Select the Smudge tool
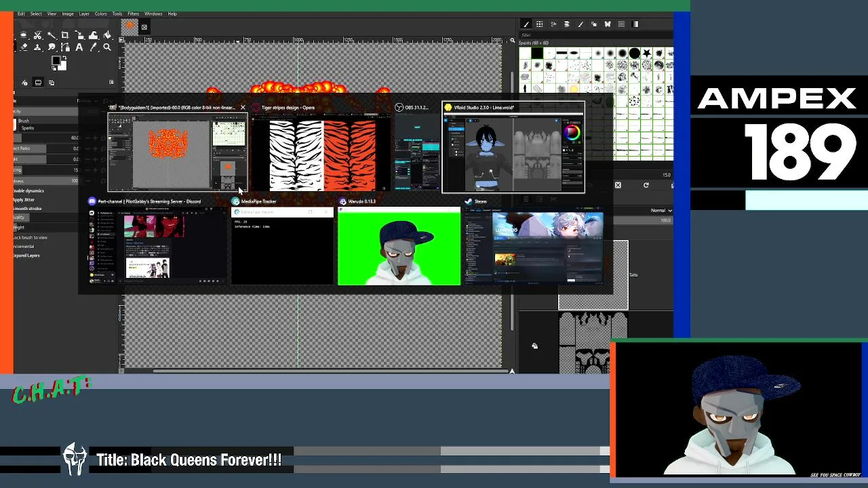The width and height of the screenshot is (868, 488). point(52,47)
